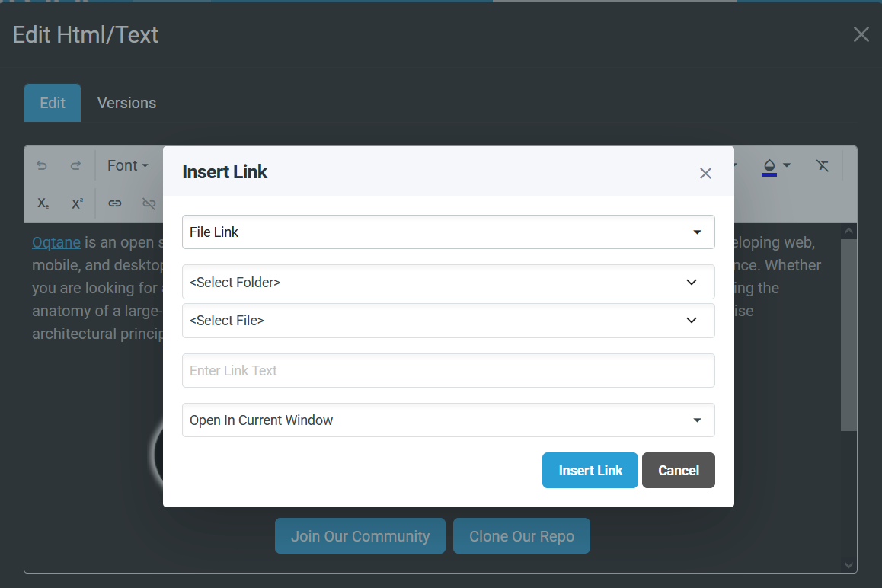The height and width of the screenshot is (588, 882).
Task: Switch to the Versions tab
Action: pos(126,103)
